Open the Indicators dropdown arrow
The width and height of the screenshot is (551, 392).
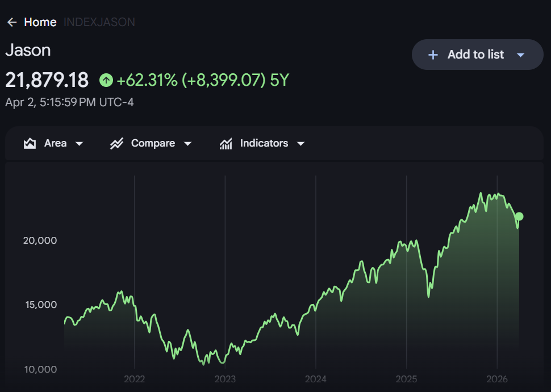(x=300, y=144)
